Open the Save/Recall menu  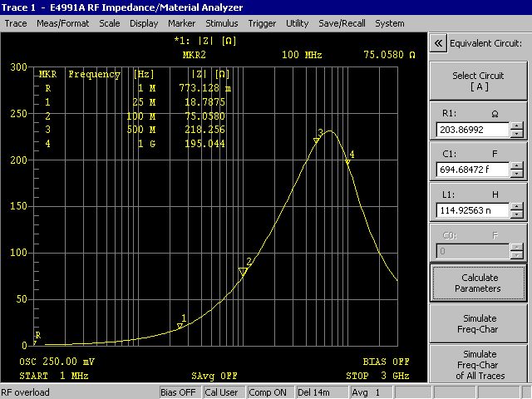click(x=342, y=23)
